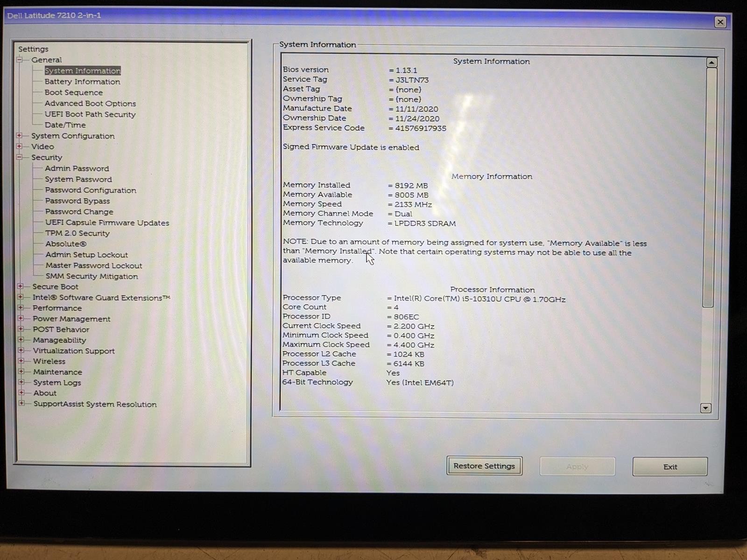Select the Absolute® item
Viewport: 747px width, 560px height.
click(x=66, y=244)
